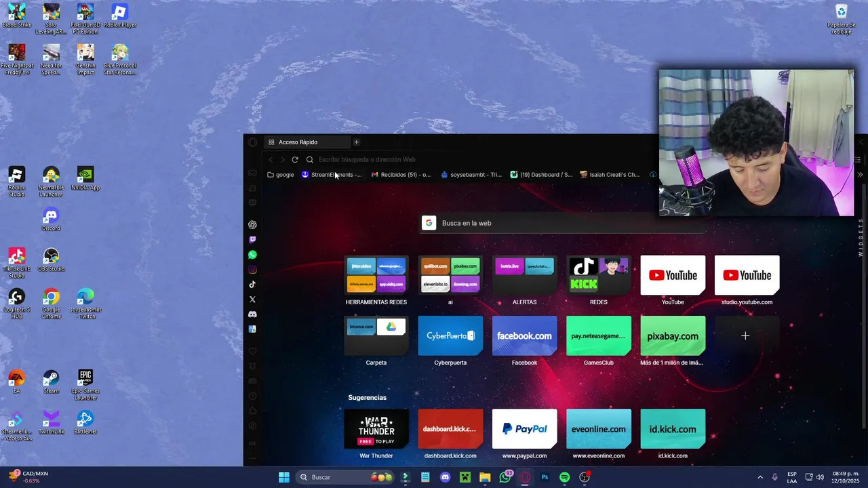Open the Windows Start menu
Image resolution: width=868 pixels, height=488 pixels.
[x=284, y=477]
